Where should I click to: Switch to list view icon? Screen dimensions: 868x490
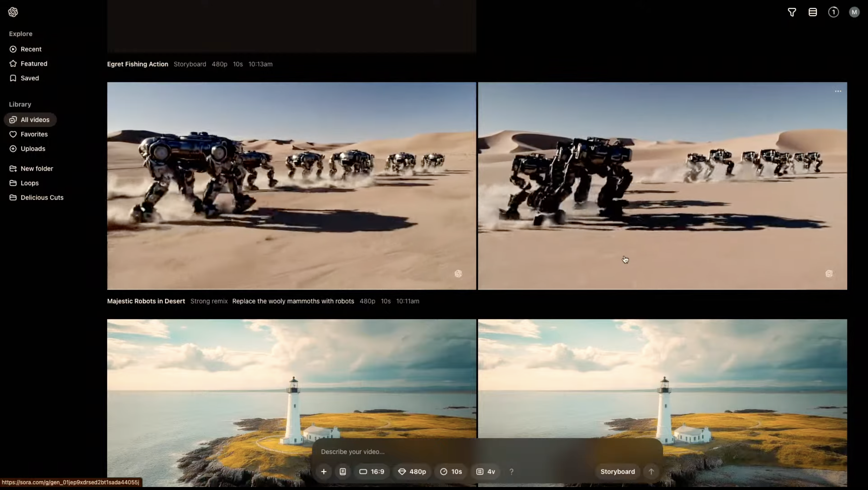click(812, 13)
